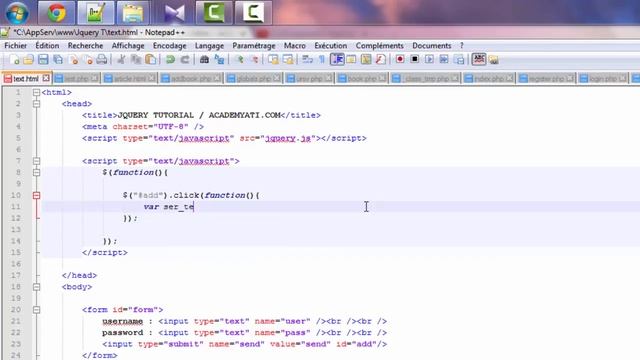Click the Cut scissors icon
The height and width of the screenshot is (360, 640).
(121, 60)
